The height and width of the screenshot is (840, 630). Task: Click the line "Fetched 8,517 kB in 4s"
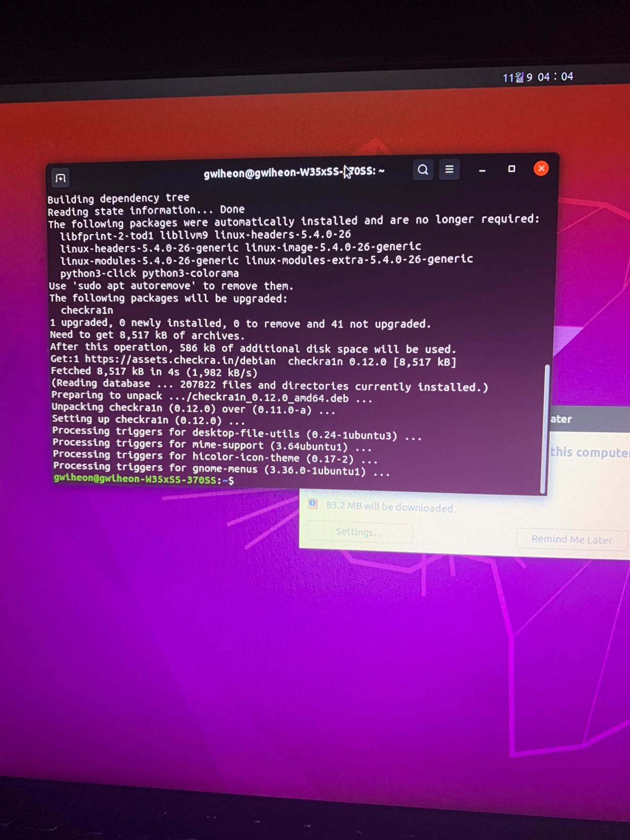(x=154, y=372)
